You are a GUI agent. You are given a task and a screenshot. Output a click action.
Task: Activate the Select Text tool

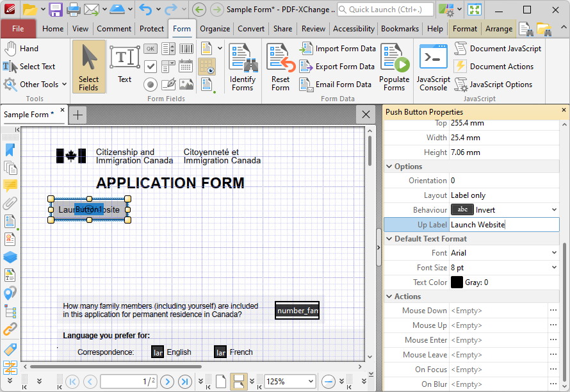click(x=29, y=67)
